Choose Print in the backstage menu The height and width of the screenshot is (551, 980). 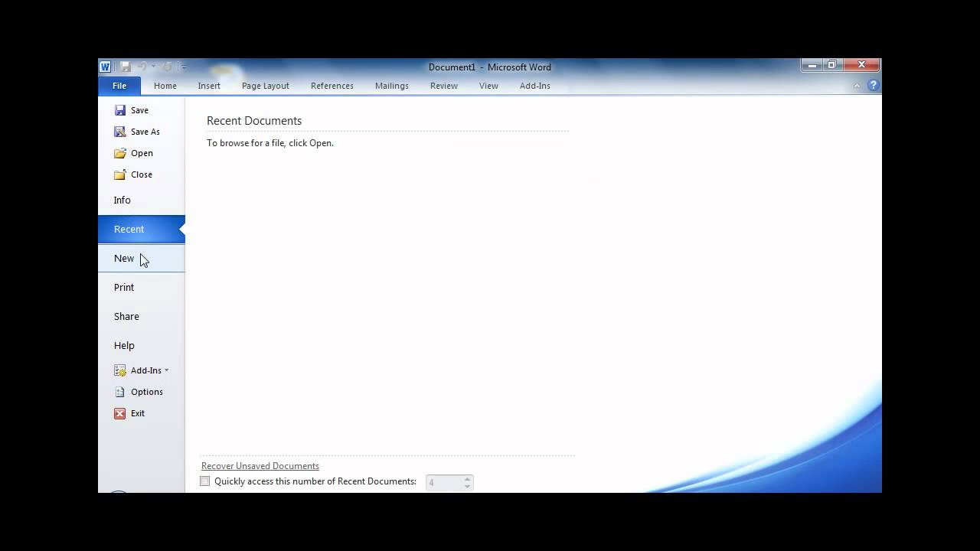click(x=142, y=287)
